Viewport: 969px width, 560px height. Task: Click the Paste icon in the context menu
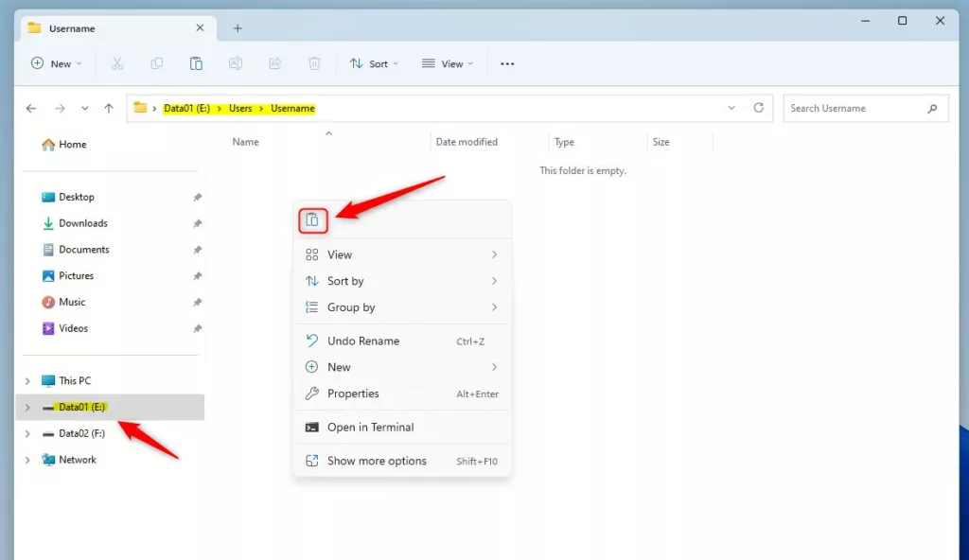coord(312,220)
